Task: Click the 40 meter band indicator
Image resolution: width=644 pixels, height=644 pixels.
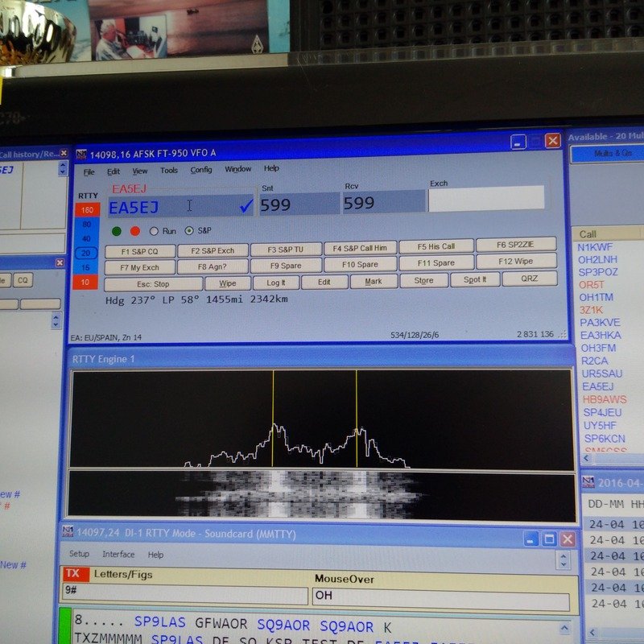Action: pos(87,238)
